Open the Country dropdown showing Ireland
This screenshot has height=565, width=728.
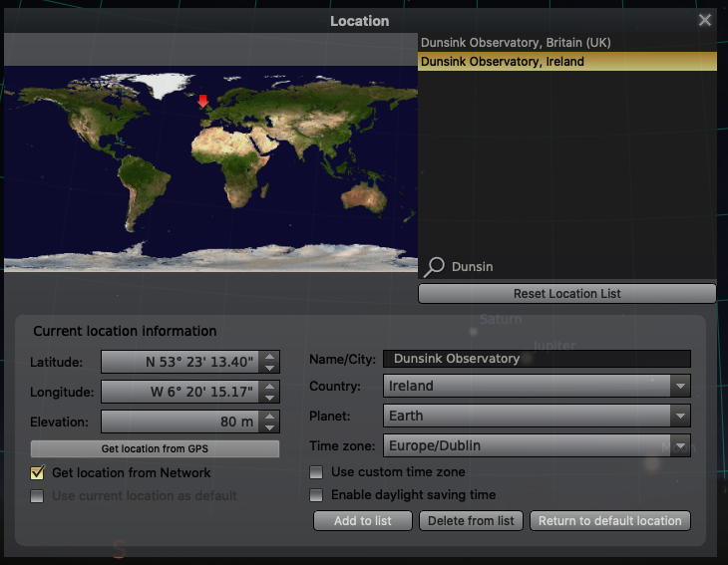click(537, 386)
